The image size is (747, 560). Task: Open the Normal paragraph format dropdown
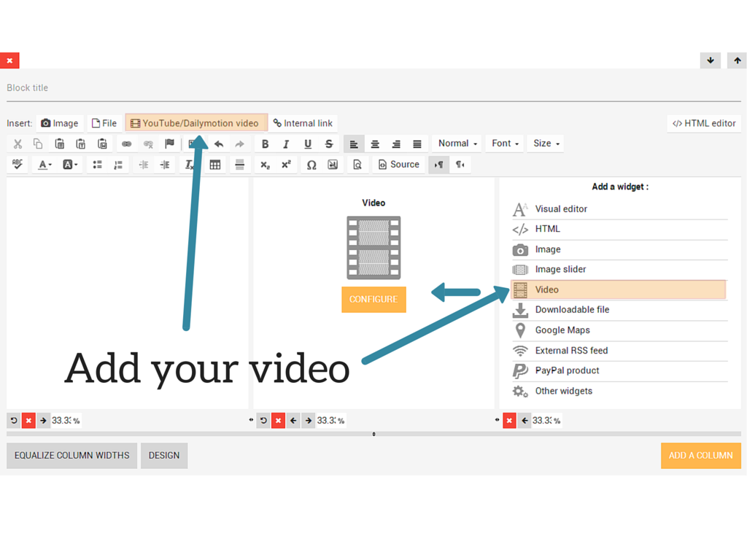[x=457, y=144]
